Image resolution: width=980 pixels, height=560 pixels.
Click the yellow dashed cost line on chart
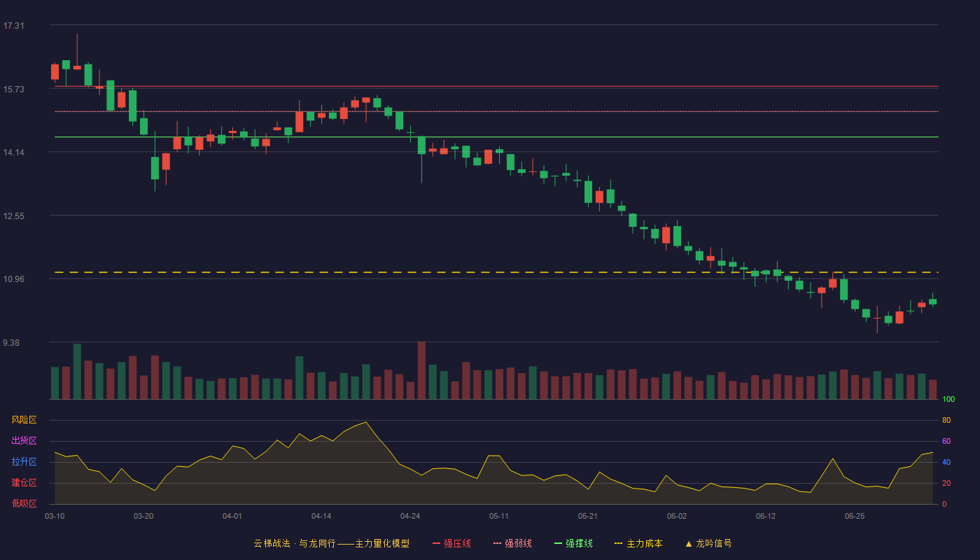tap(496, 272)
